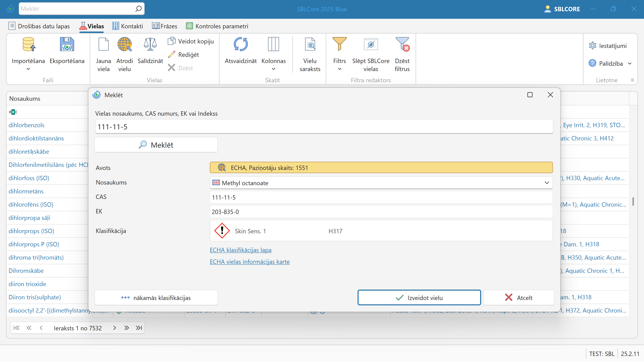Viewport: 644px width, 362px height.
Task: Switch to Drošības datu lapas tab
Action: (39, 26)
